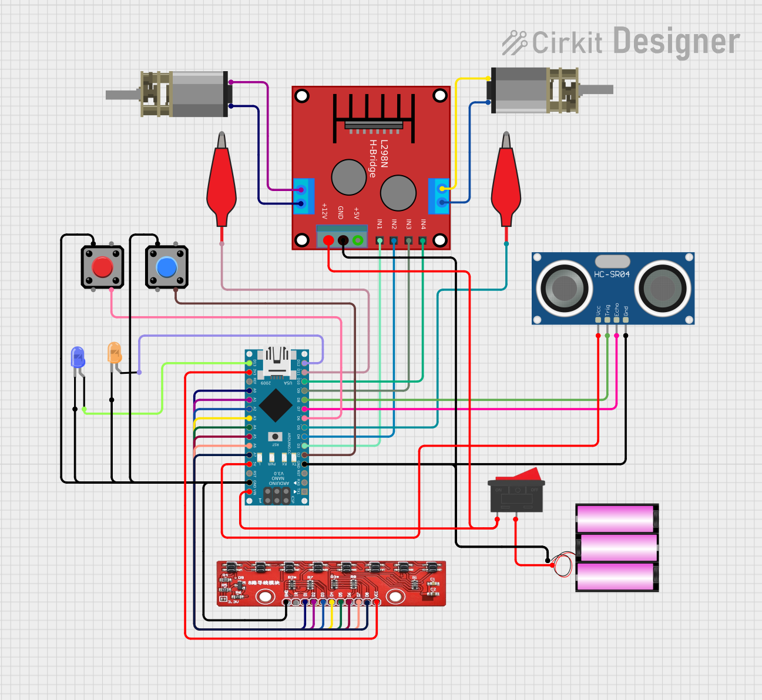Click the Cirkit Designer logo
This screenshot has height=700, width=762.
click(620, 42)
